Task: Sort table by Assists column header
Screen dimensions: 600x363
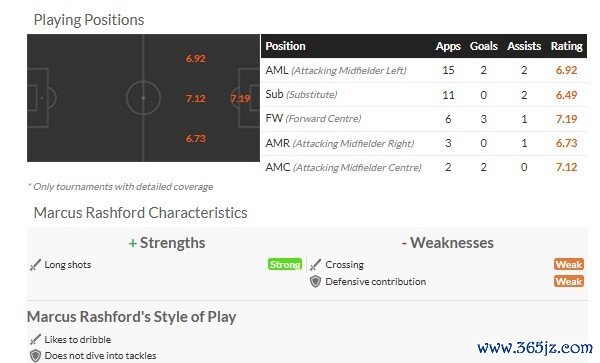Action: 524,46
